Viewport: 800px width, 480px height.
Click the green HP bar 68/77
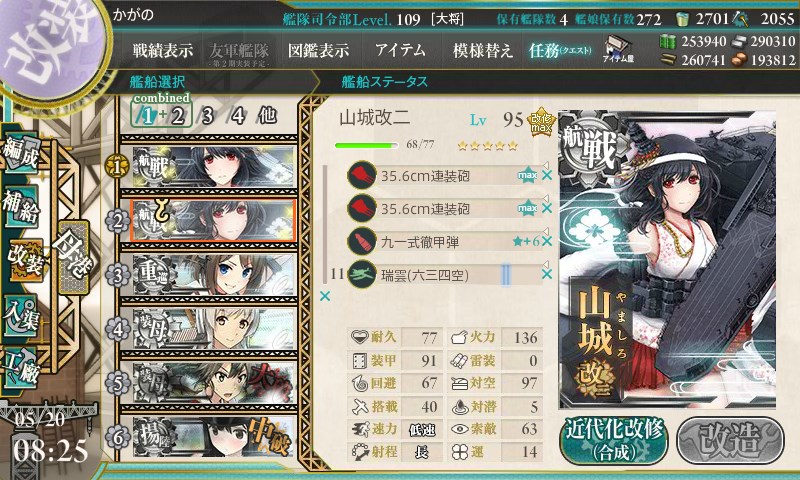click(x=366, y=145)
